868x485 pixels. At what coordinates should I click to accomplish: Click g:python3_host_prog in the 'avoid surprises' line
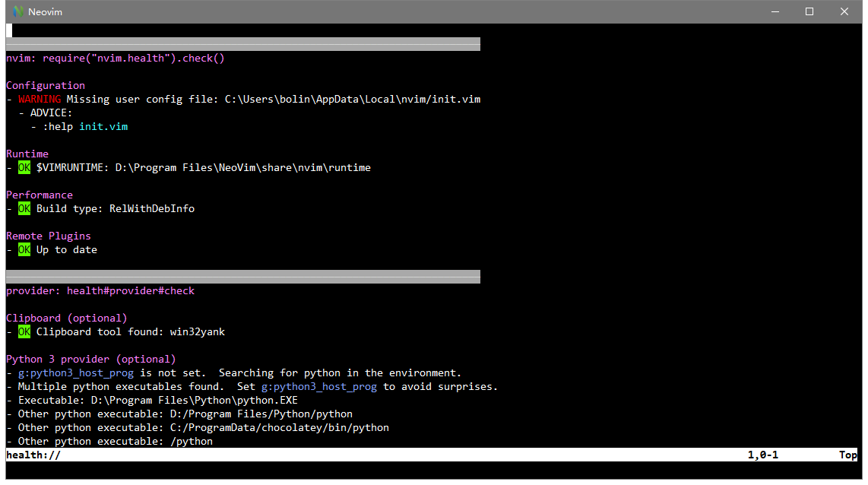(x=319, y=386)
